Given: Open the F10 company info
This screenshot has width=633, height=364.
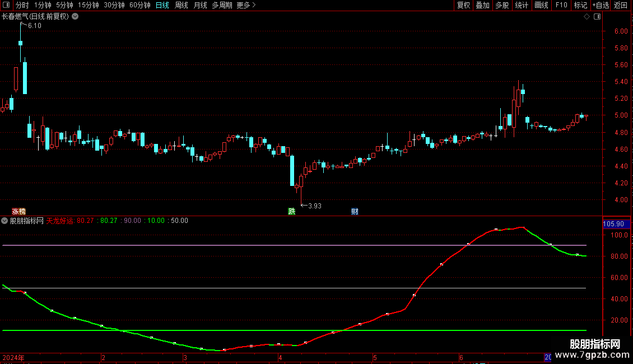Looking at the screenshot, I should coord(561,5).
